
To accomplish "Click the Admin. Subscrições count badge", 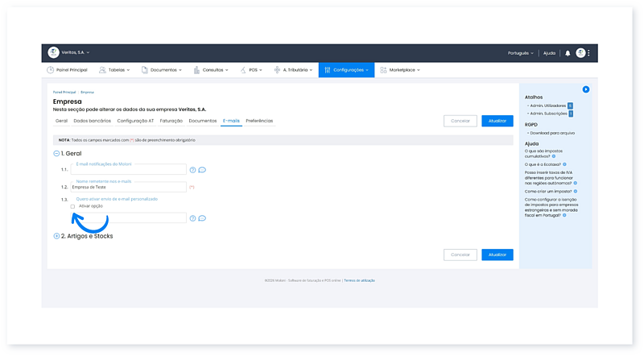I will tap(571, 114).
